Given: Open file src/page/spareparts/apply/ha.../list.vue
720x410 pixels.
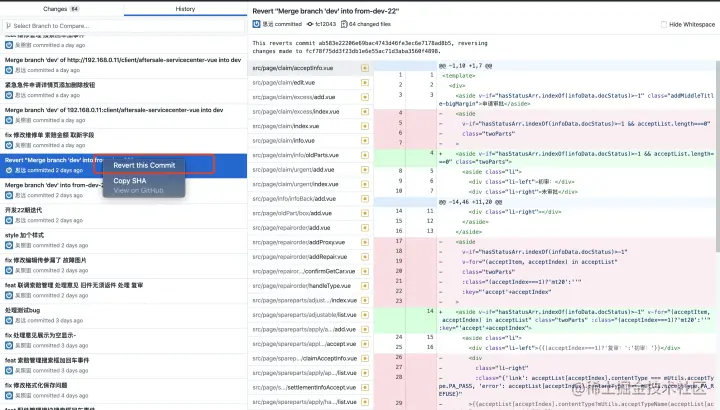Looking at the screenshot, I should [304, 402].
